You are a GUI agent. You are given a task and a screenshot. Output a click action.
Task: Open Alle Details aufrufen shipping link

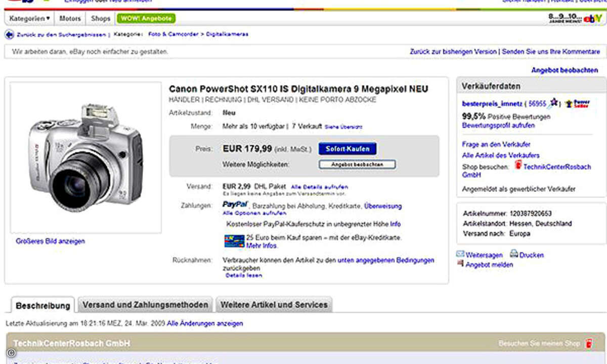pyautogui.click(x=320, y=187)
